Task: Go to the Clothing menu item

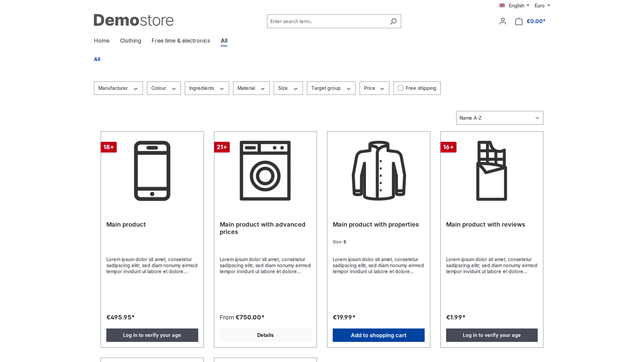Action: pyautogui.click(x=130, y=41)
